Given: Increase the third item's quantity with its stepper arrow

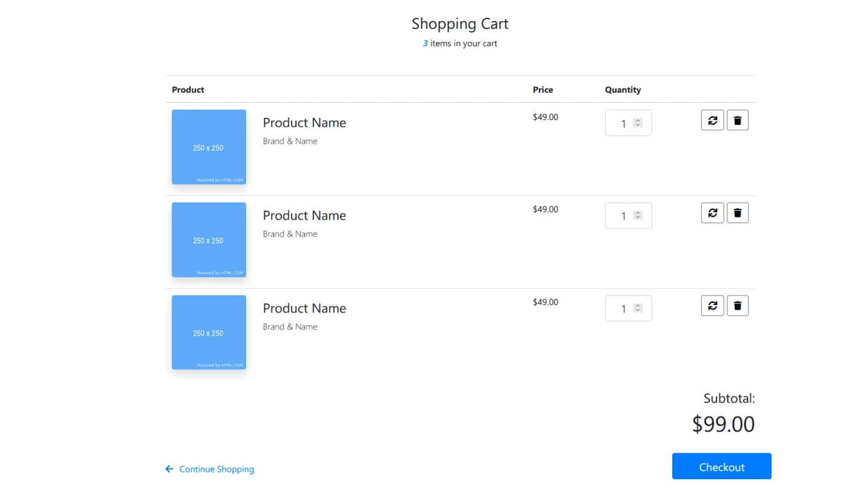Looking at the screenshot, I should (637, 305).
